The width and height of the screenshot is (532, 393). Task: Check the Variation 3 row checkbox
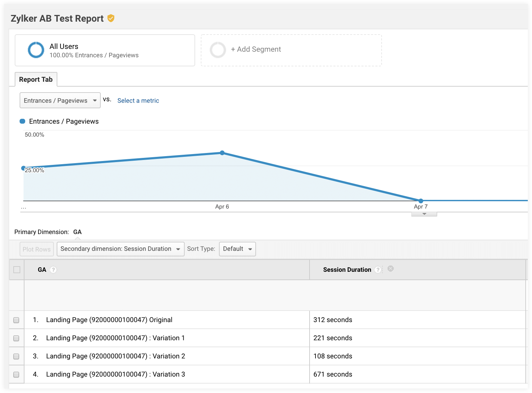pos(16,374)
